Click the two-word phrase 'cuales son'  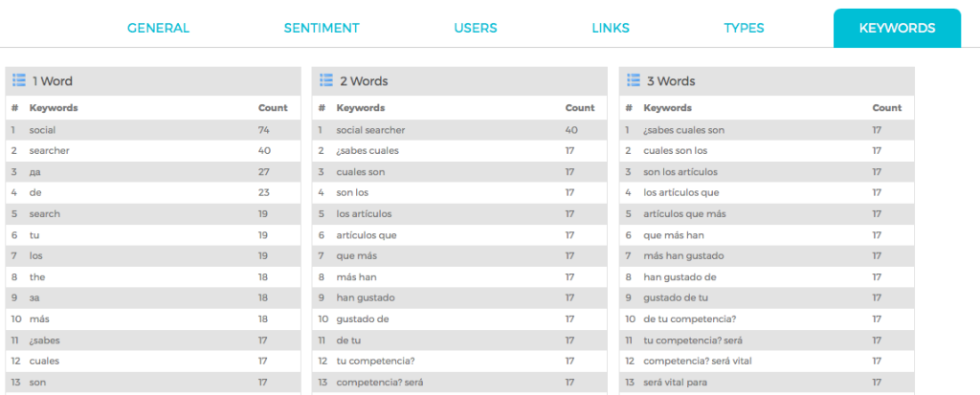(361, 172)
